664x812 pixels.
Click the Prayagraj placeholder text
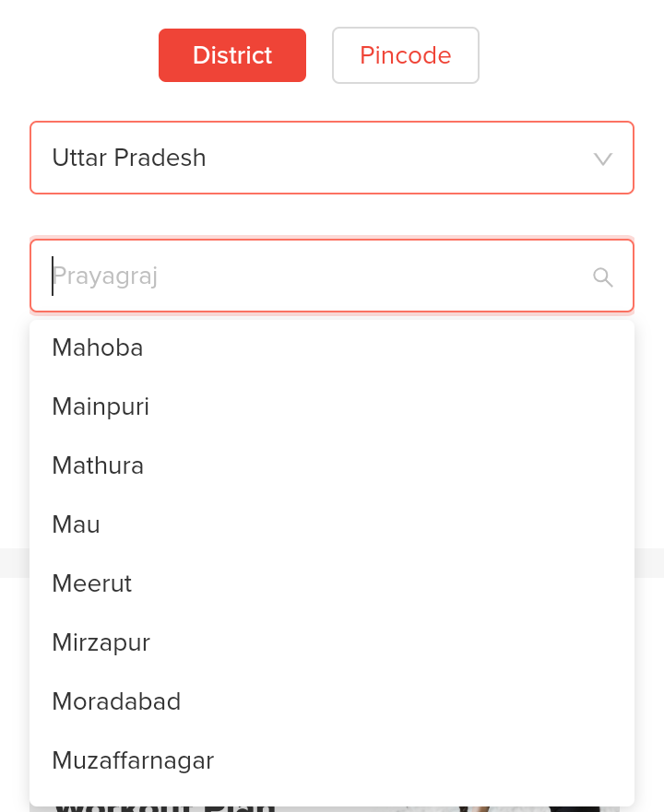tap(105, 276)
